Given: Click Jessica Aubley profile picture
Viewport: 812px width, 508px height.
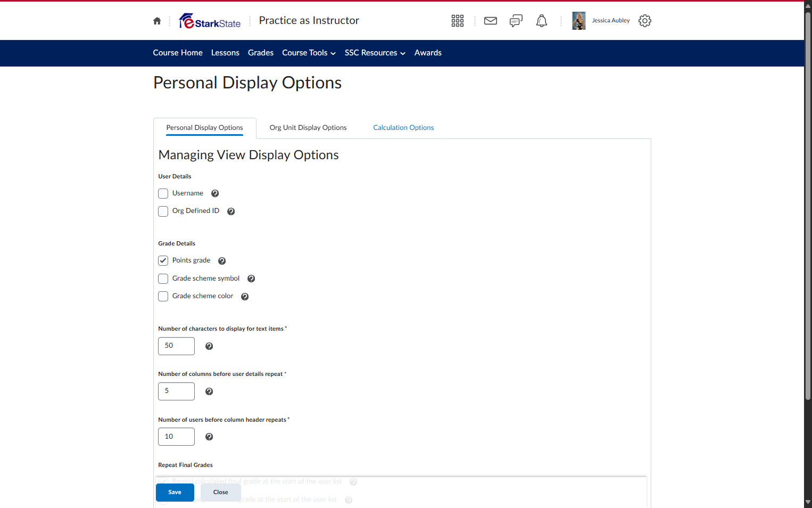Looking at the screenshot, I should click(x=579, y=21).
